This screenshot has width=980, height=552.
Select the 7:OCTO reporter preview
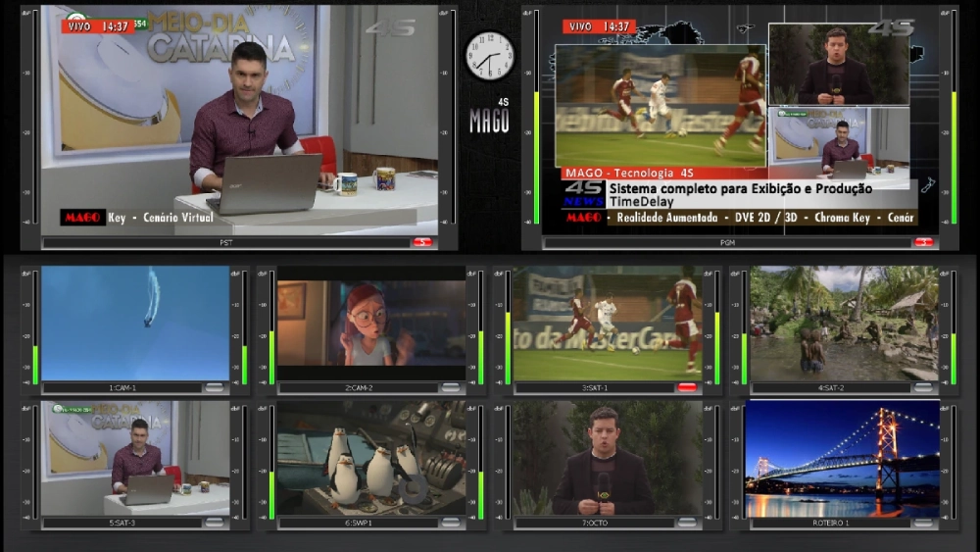point(608,458)
